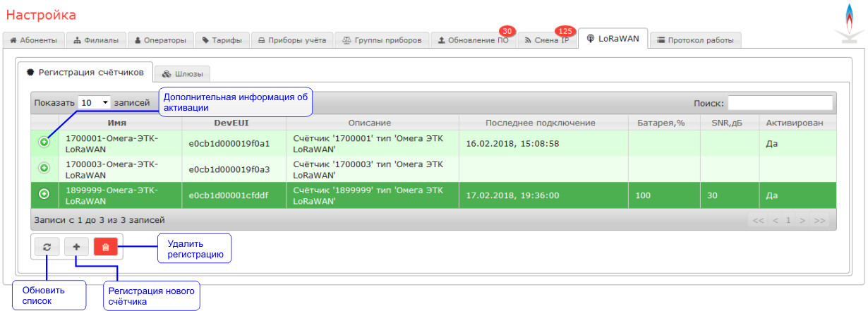868x311 pixels.
Task: Switch to the Шлюзы sub-tab
Action: click(181, 73)
